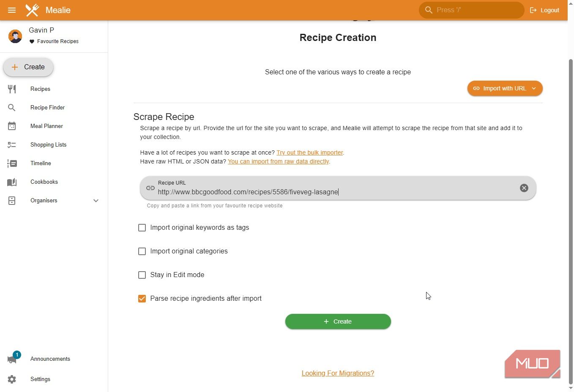Viewport: 574px width, 392px height.
Task: Select Shopping Lists in sidebar
Action: 48,144
